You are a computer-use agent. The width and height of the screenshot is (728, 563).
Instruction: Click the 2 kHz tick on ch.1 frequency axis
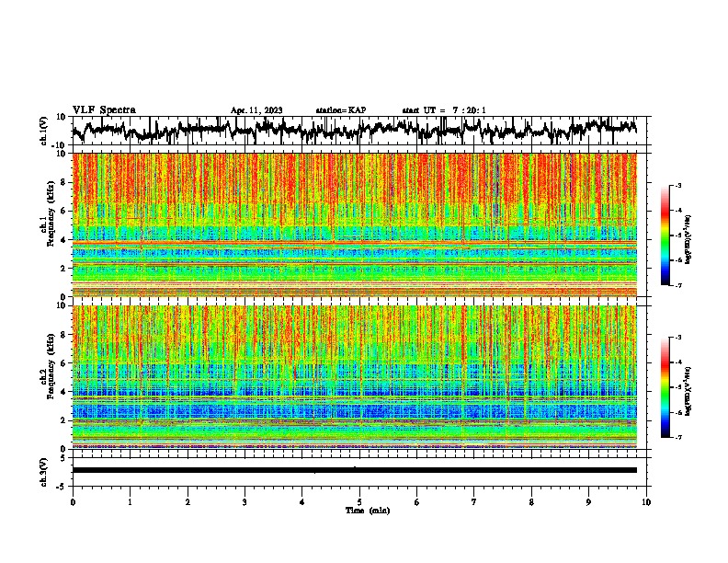[63, 269]
